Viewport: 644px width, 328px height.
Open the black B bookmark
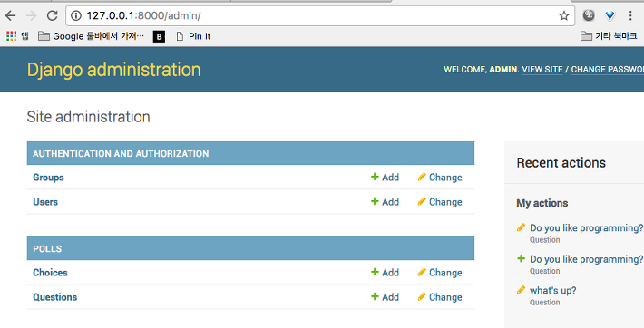159,36
